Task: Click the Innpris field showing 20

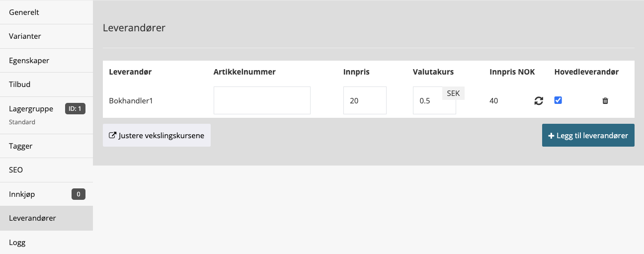Action: (x=365, y=100)
